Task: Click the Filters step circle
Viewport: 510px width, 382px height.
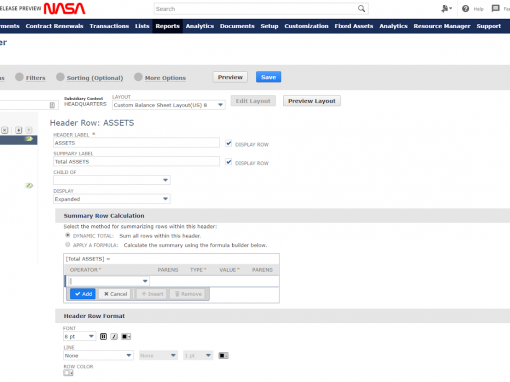Action: [x=19, y=77]
